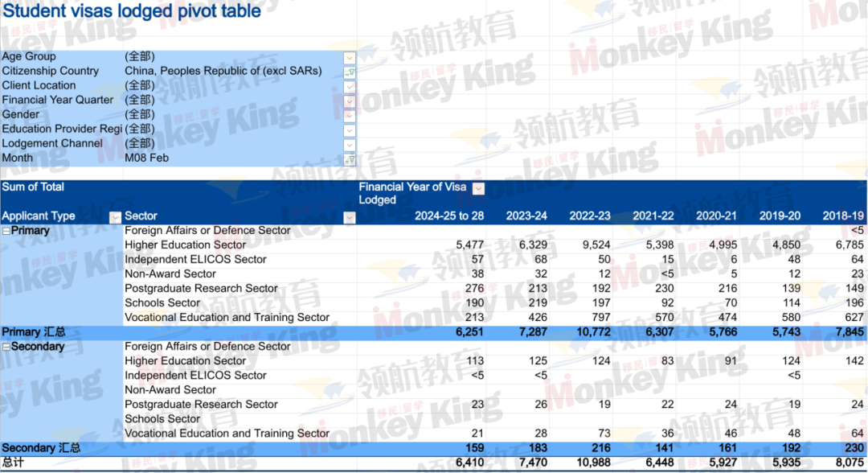Select Secondary 'Schools Sector' row label
This screenshot has height=473, width=868.
point(162,419)
